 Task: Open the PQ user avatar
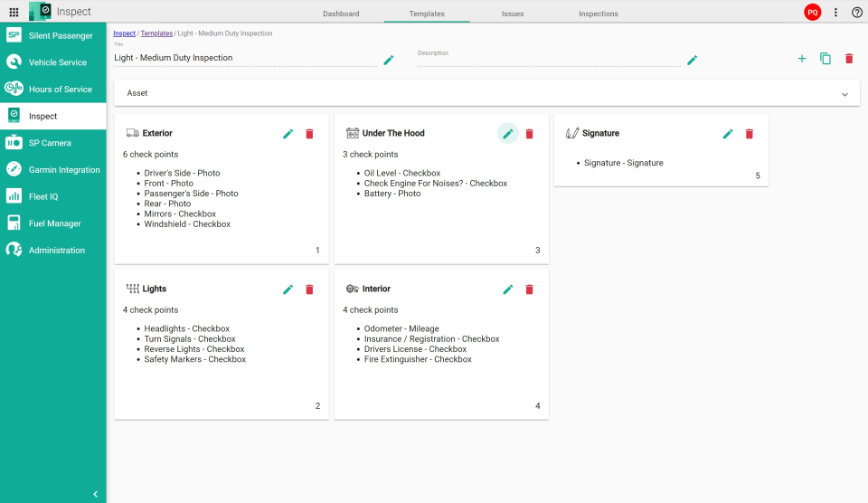pos(813,12)
